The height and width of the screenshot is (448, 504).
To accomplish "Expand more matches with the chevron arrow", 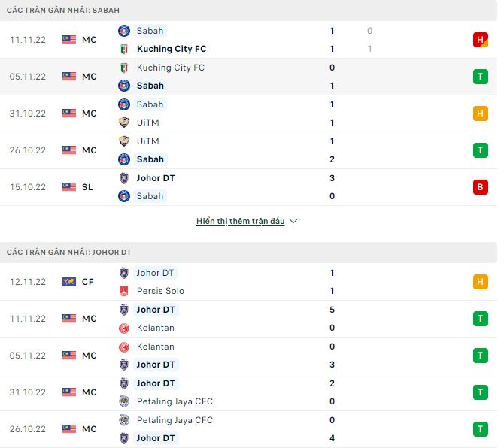I will click(x=293, y=222).
